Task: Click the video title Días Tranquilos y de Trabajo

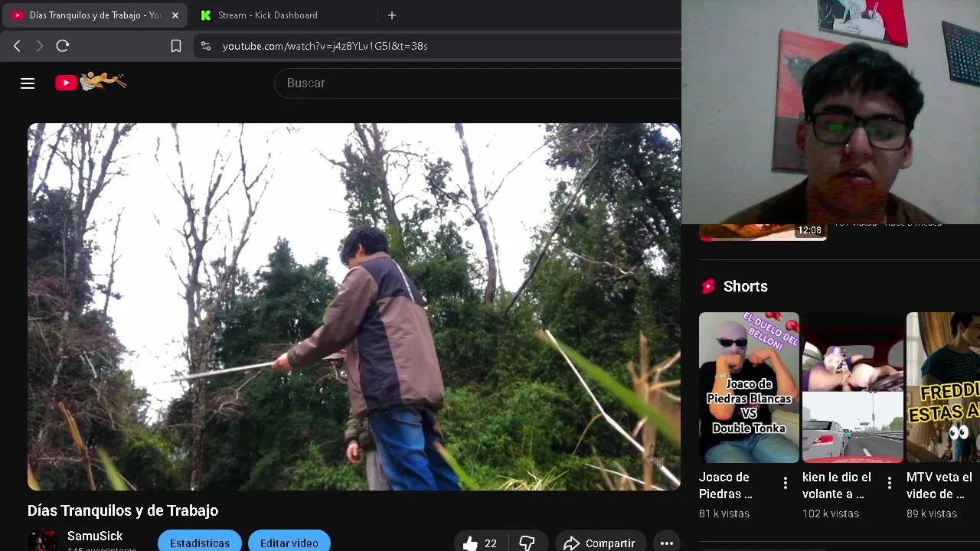Action: tap(122, 510)
